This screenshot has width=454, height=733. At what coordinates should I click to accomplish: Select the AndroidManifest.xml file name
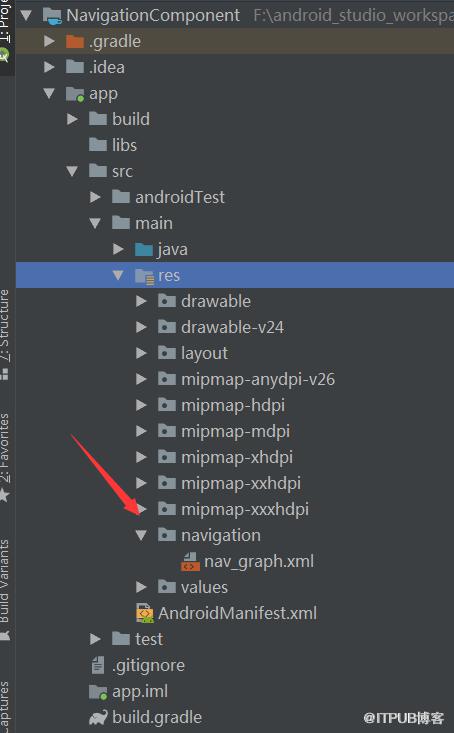click(x=238, y=613)
